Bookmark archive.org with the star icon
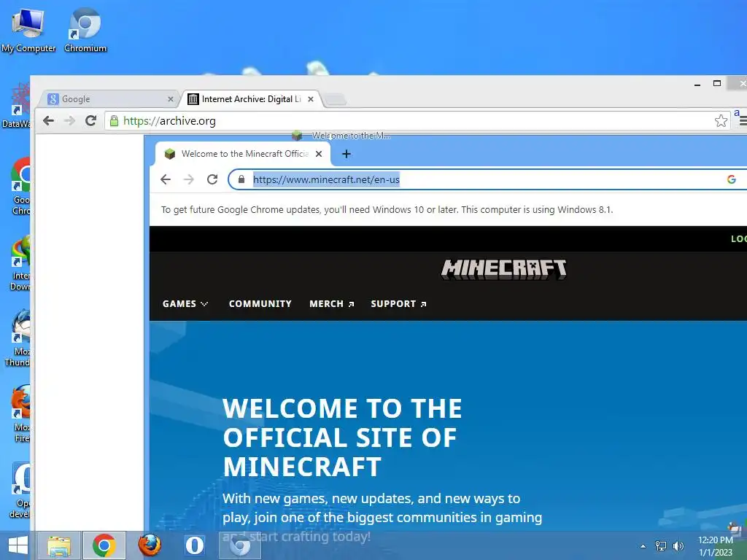 coord(721,121)
